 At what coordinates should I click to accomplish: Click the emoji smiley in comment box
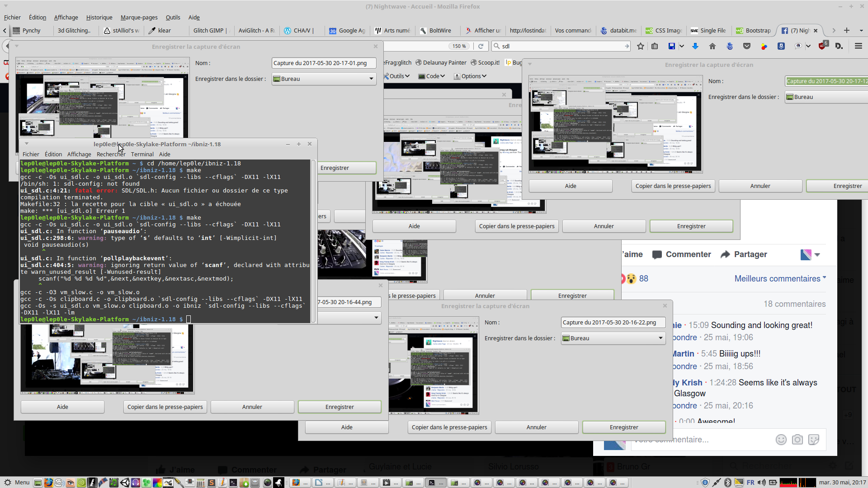(x=781, y=440)
